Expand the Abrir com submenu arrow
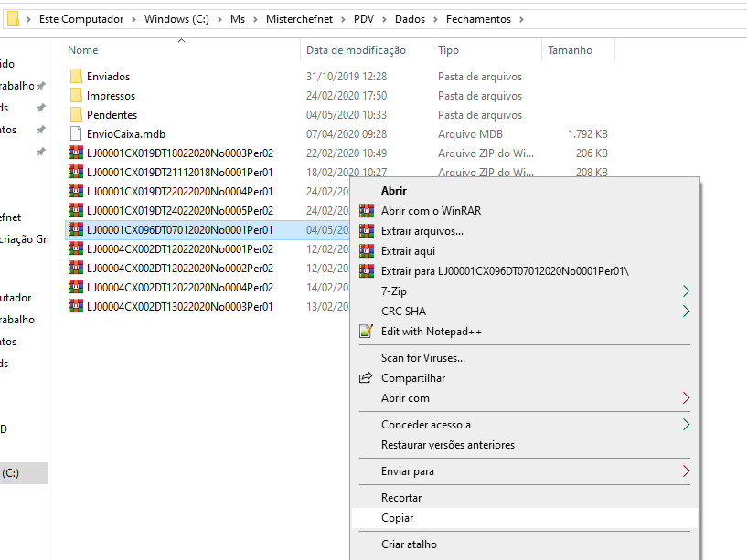Image resolution: width=747 pixels, height=560 pixels. 686,398
